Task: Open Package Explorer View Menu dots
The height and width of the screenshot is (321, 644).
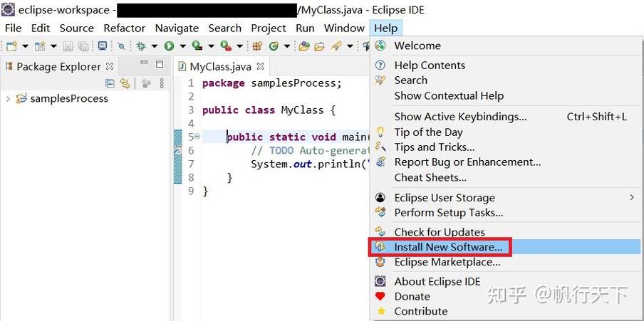Action: [x=162, y=84]
